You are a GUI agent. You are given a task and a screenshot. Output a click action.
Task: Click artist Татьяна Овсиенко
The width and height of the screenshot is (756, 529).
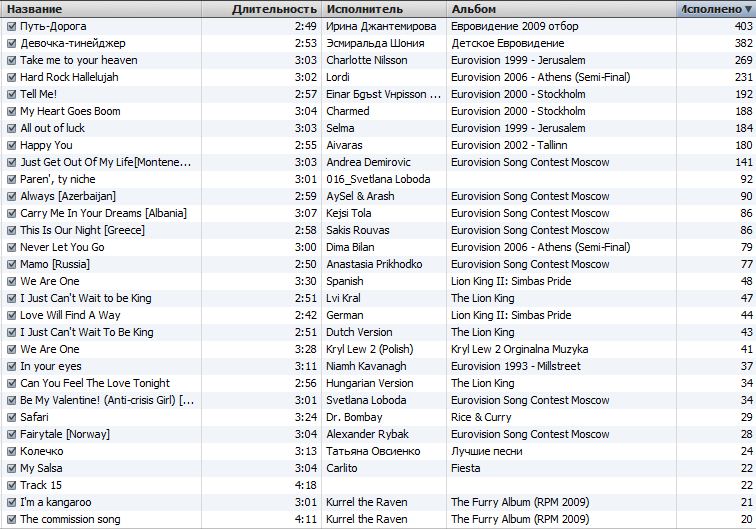point(373,451)
